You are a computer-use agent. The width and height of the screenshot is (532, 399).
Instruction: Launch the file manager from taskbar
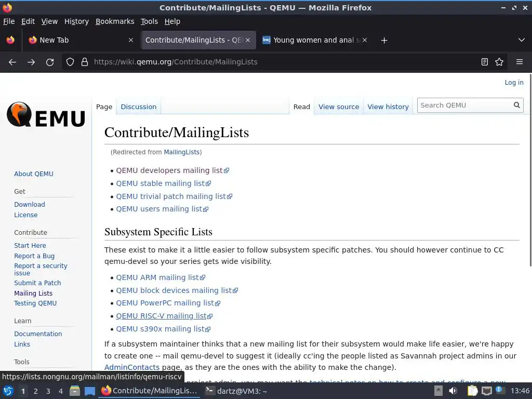click(75, 391)
